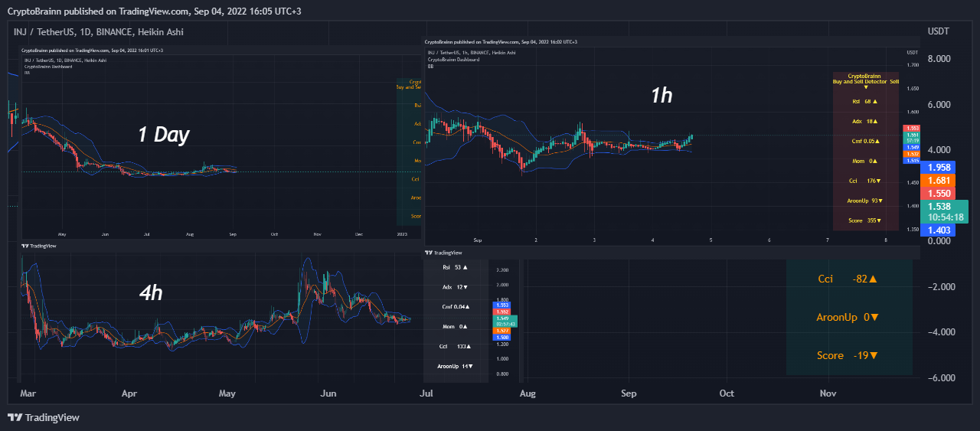Click the large orange 'Score -19' reading
Screen dimensions: 980x431
pos(847,355)
